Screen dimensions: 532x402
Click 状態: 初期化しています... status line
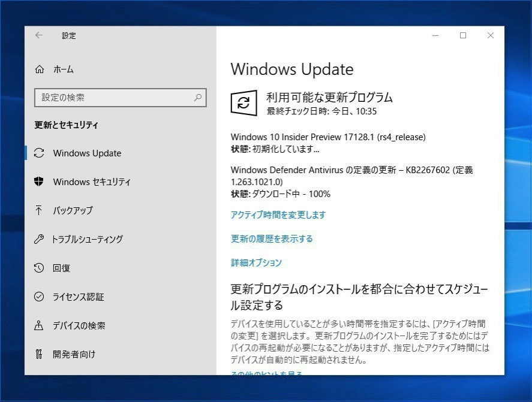click(275, 149)
